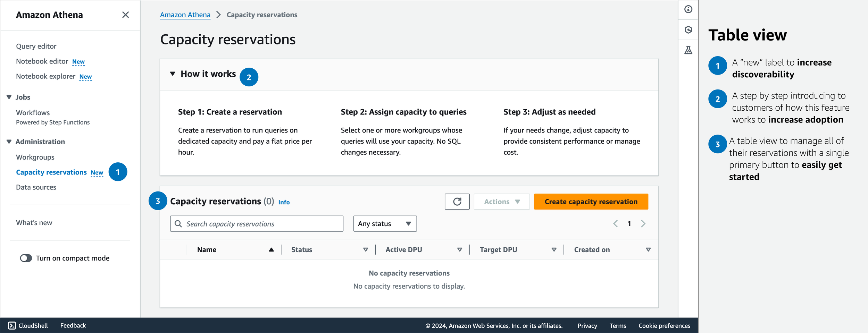Image resolution: width=868 pixels, height=333 pixels.
Task: Click the Created on column header
Action: 592,250
